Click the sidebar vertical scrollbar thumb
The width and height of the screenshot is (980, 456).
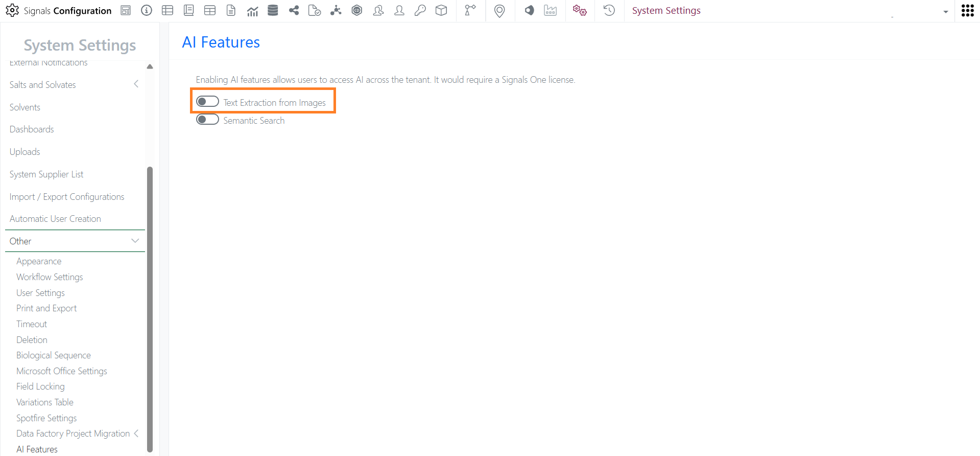pos(150,309)
